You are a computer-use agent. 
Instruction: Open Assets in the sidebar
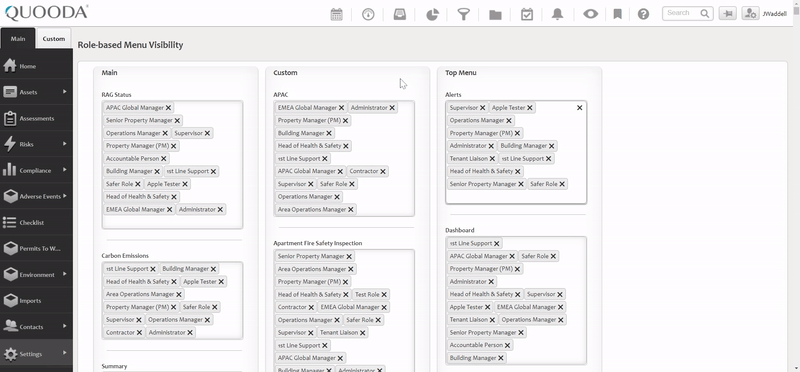coord(36,92)
